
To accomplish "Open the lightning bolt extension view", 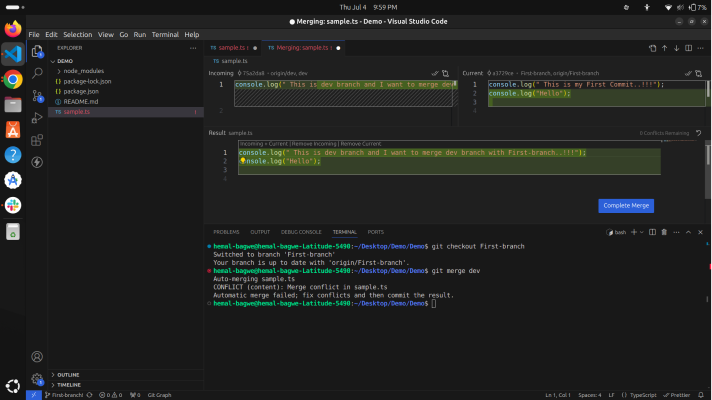I will pos(37,162).
